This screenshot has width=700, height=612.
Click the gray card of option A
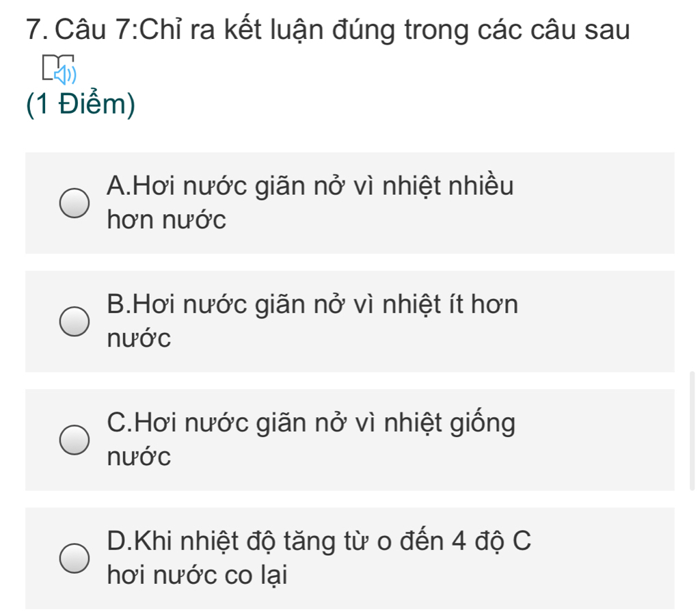tap(350, 203)
